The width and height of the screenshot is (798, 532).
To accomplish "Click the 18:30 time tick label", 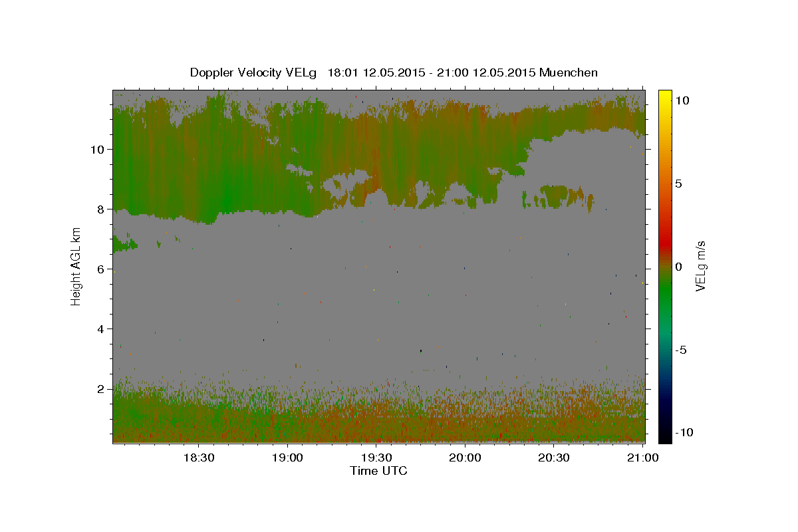I will [x=198, y=458].
